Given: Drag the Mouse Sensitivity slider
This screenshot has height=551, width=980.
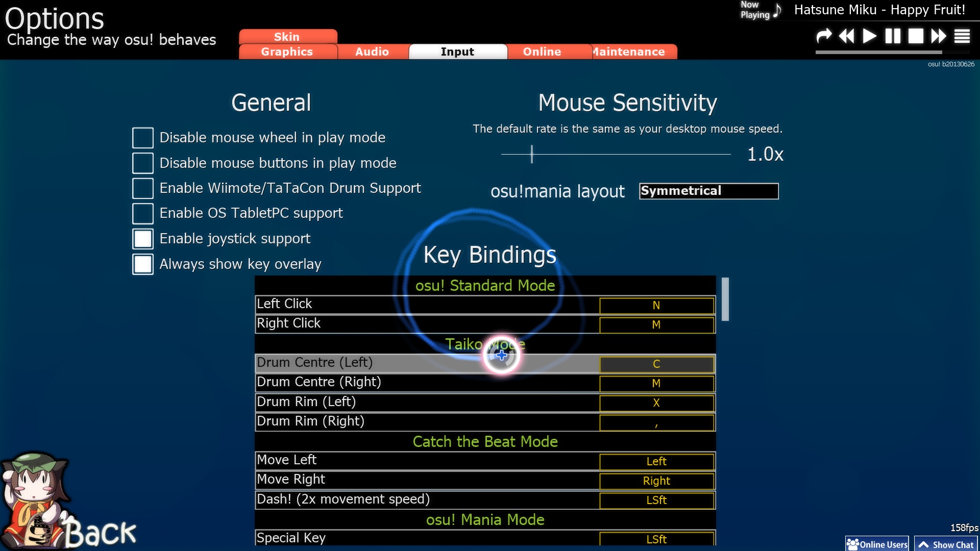Looking at the screenshot, I should (532, 155).
